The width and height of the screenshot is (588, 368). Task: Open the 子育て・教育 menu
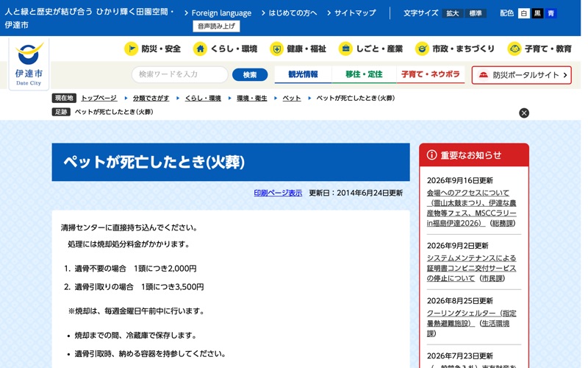click(x=539, y=49)
